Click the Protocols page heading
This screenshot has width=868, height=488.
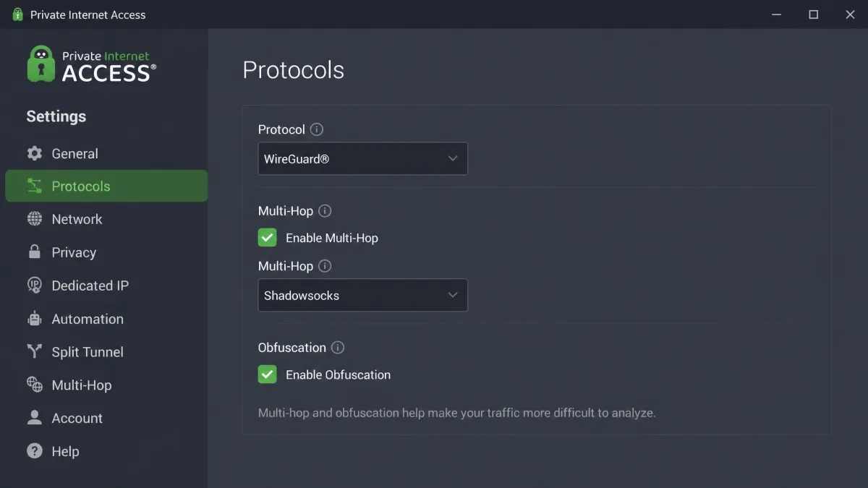[x=293, y=70]
